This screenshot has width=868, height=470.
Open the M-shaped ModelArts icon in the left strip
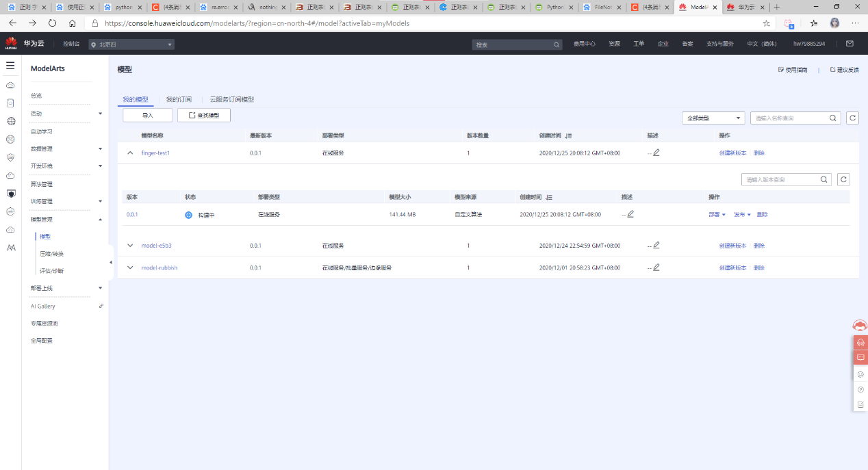tap(10, 248)
